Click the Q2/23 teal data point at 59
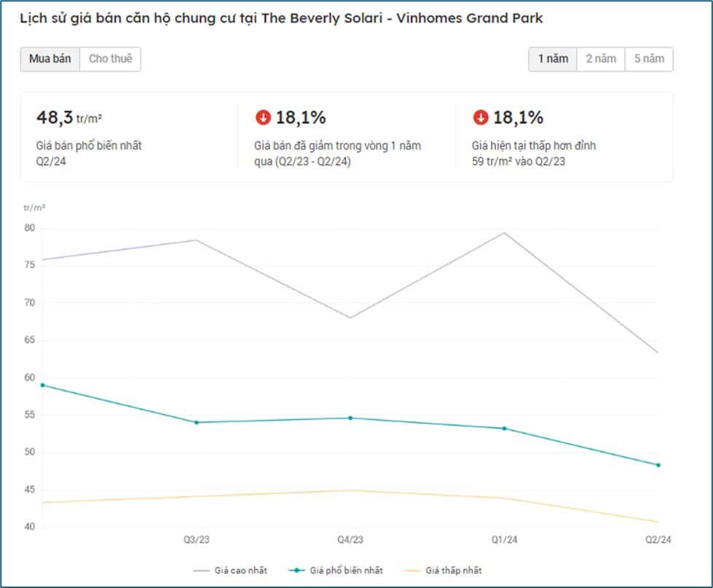The width and height of the screenshot is (713, 588). tap(43, 385)
